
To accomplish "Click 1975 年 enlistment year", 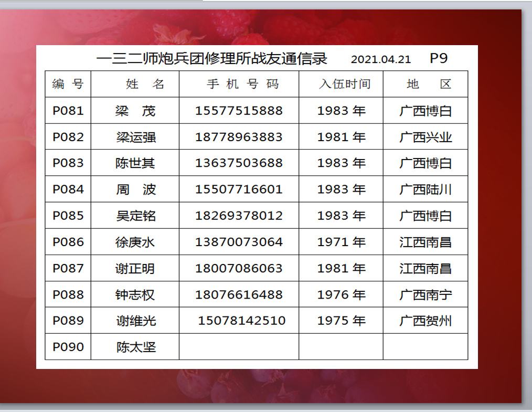I will (x=342, y=321).
